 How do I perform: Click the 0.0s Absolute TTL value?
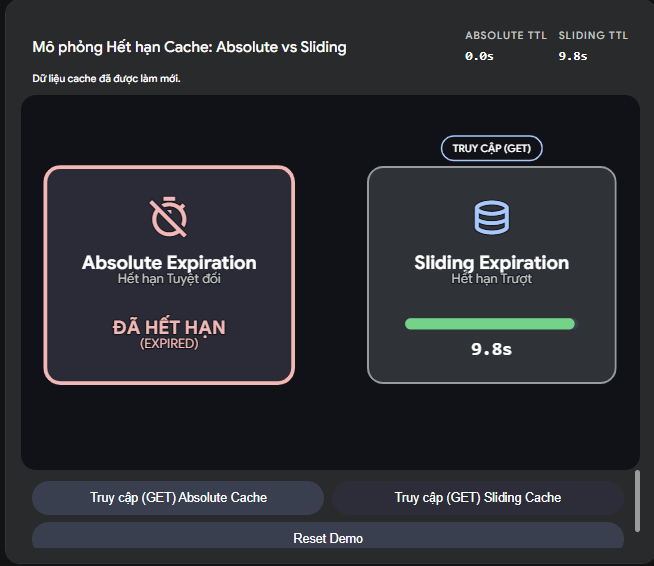coord(479,56)
